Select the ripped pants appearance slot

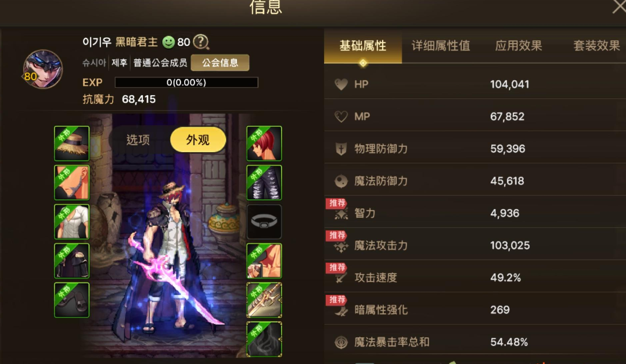coord(264,182)
